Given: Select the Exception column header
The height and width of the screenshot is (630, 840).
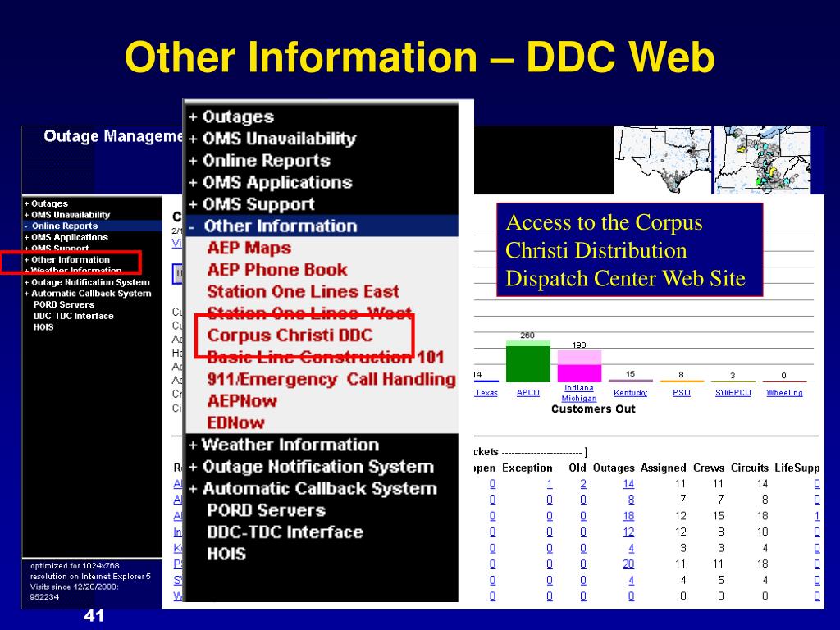Looking at the screenshot, I should tap(527, 468).
